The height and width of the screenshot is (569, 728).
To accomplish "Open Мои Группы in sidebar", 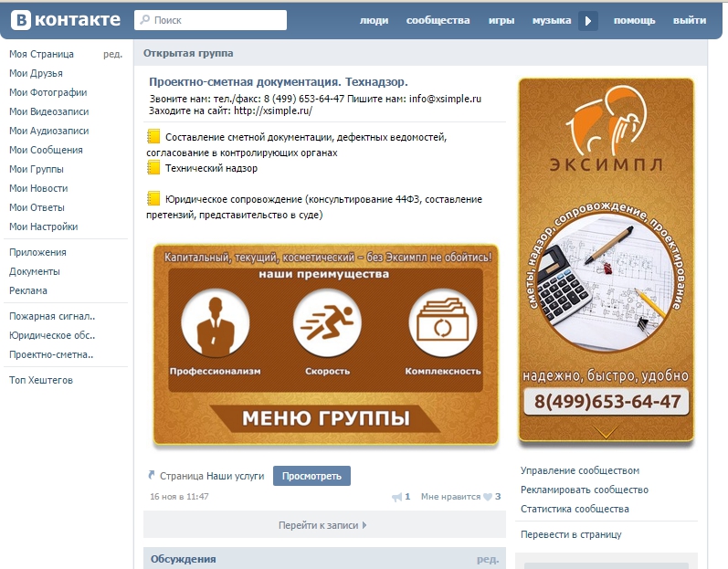I will tap(37, 169).
